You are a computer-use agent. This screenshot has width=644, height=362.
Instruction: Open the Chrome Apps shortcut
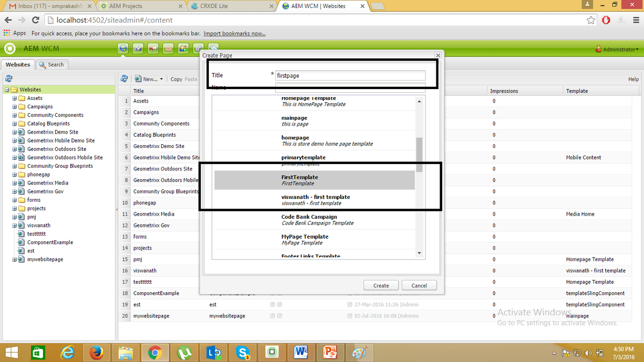pyautogui.click(x=14, y=33)
